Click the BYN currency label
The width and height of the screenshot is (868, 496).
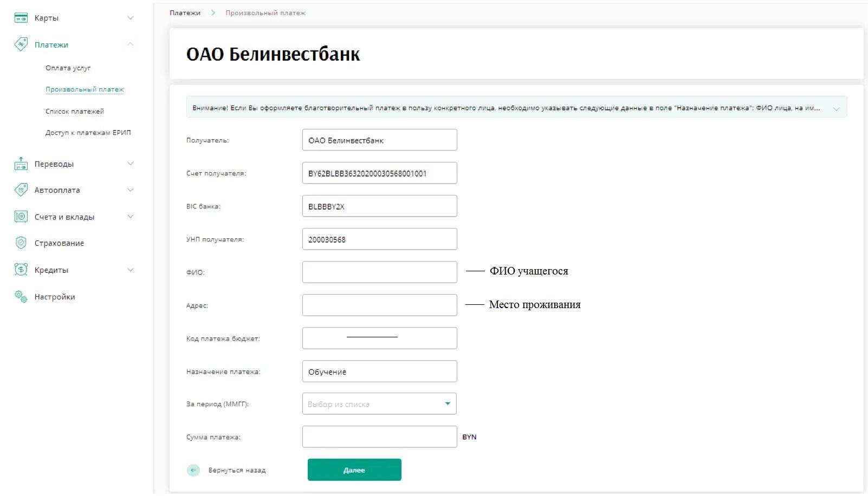[x=469, y=437]
